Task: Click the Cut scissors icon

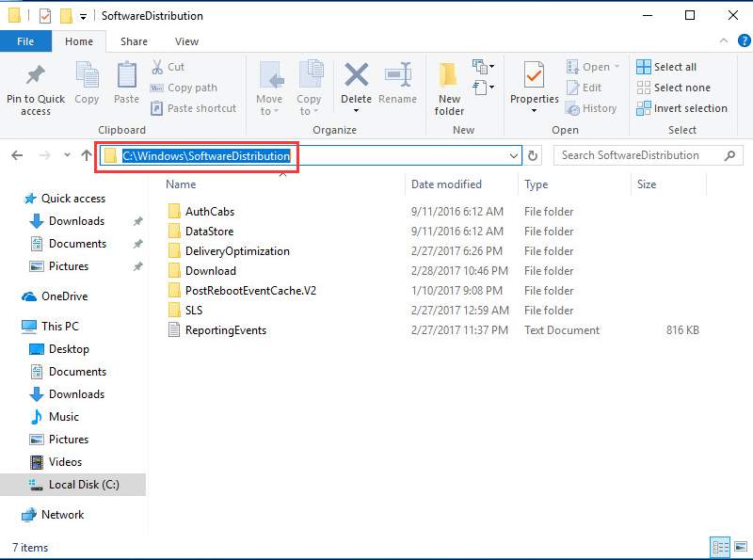Action: [x=157, y=67]
